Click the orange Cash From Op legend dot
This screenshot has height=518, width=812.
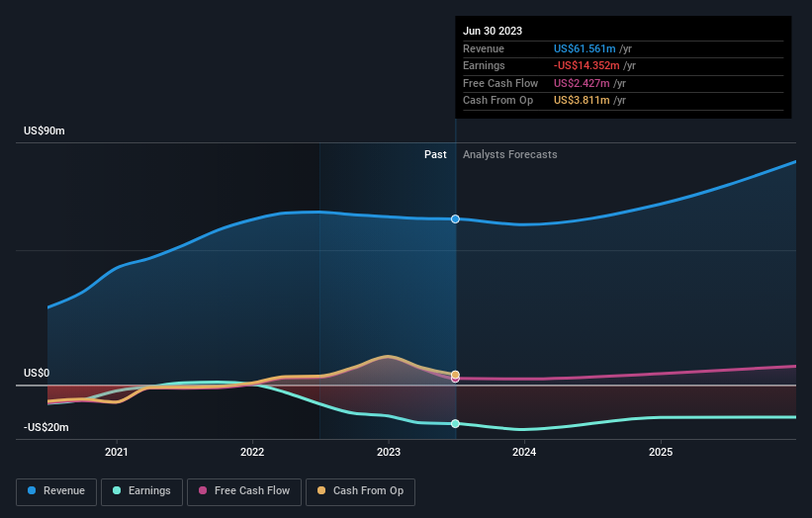click(321, 490)
